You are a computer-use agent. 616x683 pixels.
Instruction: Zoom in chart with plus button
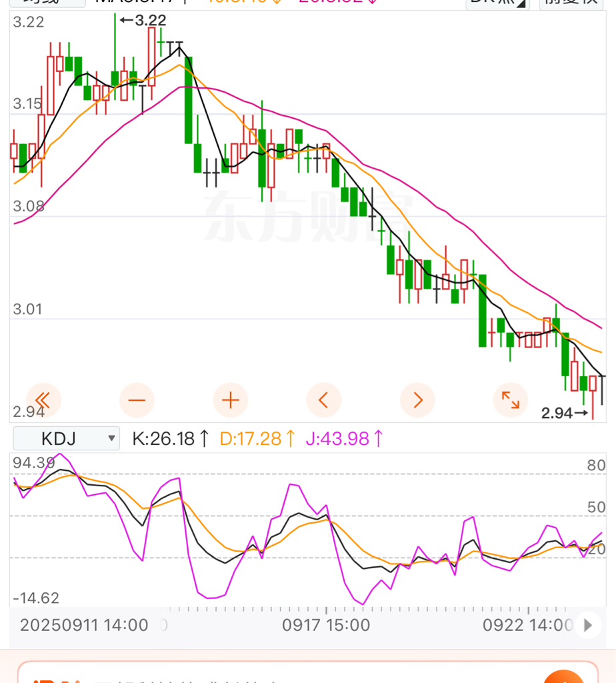tap(230, 400)
